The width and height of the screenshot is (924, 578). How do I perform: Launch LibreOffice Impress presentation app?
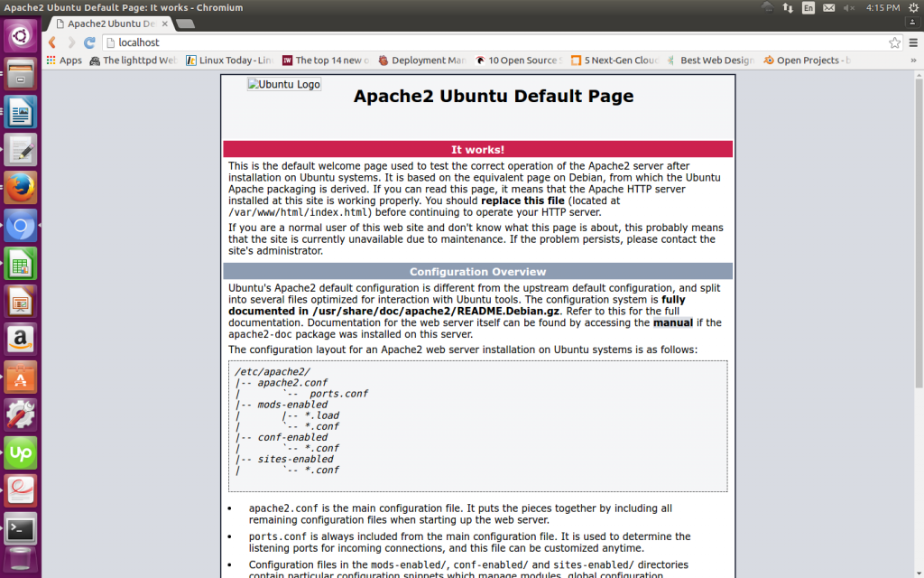click(x=21, y=302)
